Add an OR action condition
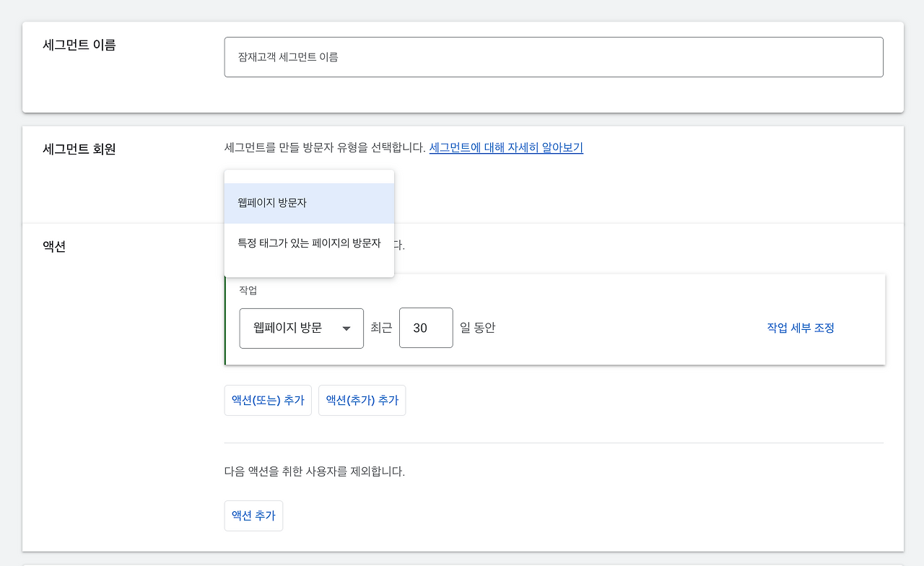 [268, 400]
